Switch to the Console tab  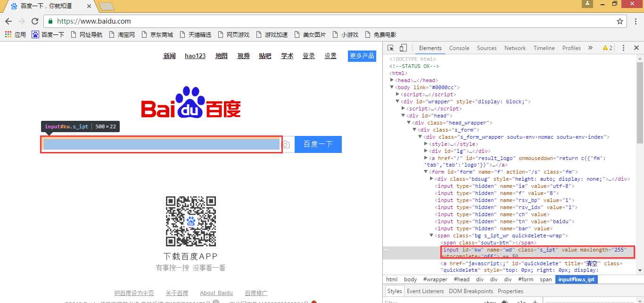coord(459,48)
